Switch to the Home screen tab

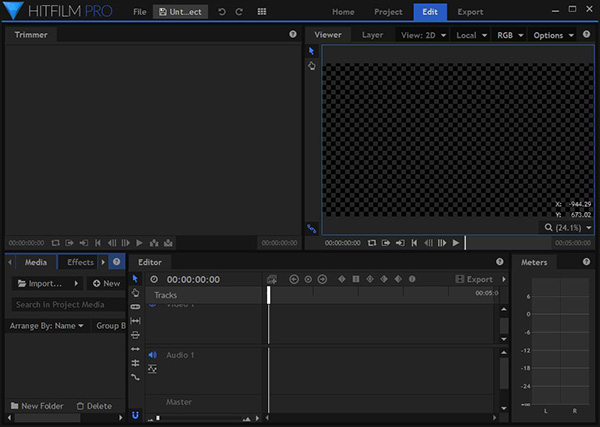[343, 12]
